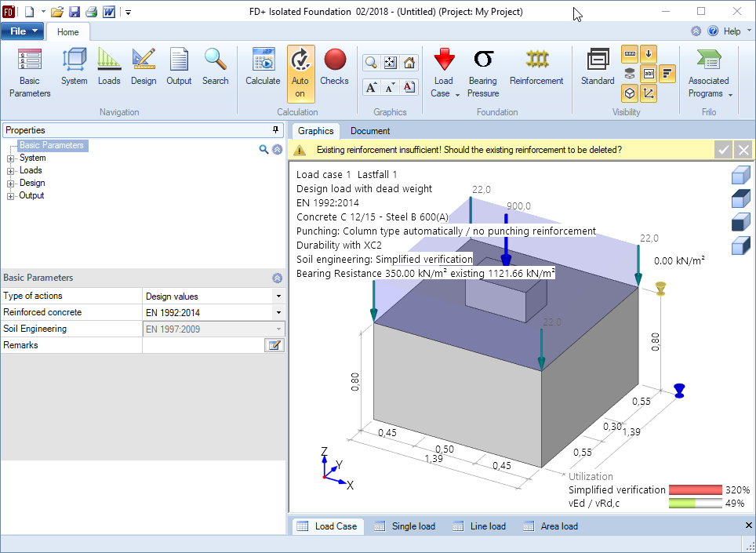Show Bearing Pressure view

pyautogui.click(x=483, y=73)
